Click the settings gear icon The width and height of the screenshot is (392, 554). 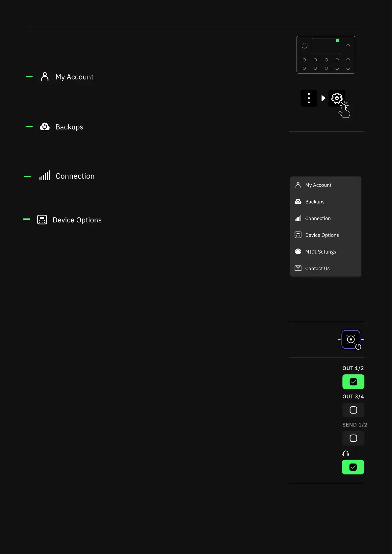click(337, 98)
